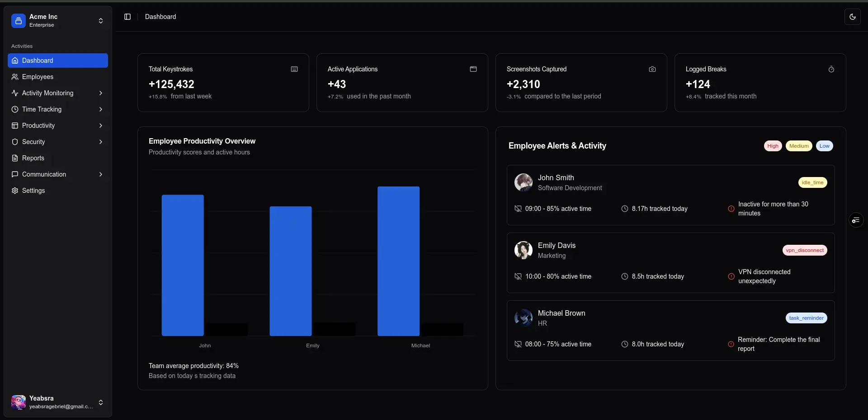Click the Medium priority filter badge

(799, 146)
